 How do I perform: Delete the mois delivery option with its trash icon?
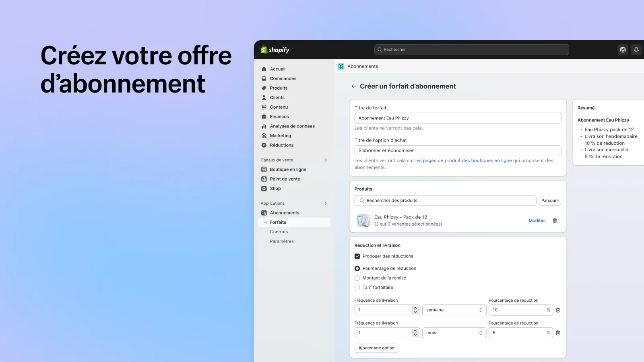click(558, 333)
